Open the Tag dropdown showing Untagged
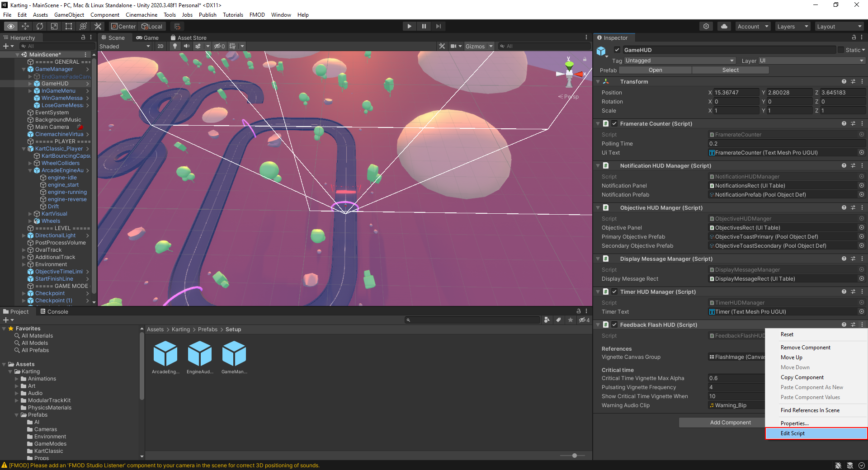This screenshot has height=470, width=868. coord(680,61)
